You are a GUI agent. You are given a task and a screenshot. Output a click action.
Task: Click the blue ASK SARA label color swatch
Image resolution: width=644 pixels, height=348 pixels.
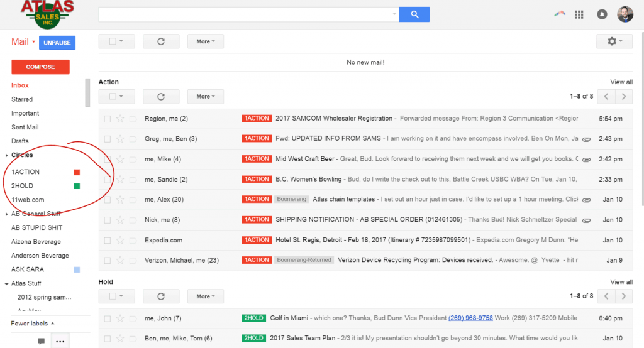pos(77,269)
